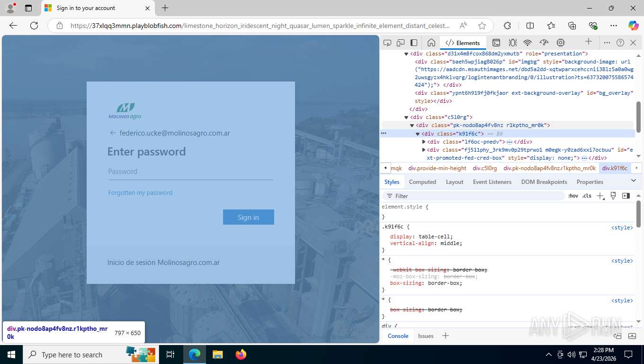Activate the inspect element picker tool

tap(387, 43)
